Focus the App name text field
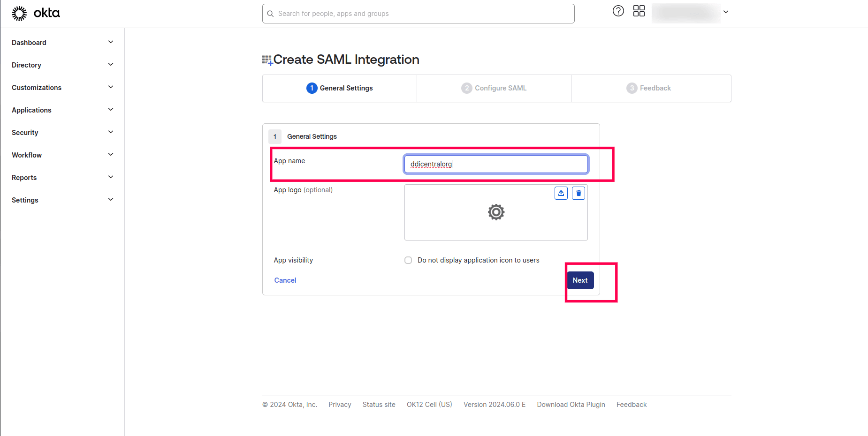This screenshot has height=436, width=868. pyautogui.click(x=496, y=164)
